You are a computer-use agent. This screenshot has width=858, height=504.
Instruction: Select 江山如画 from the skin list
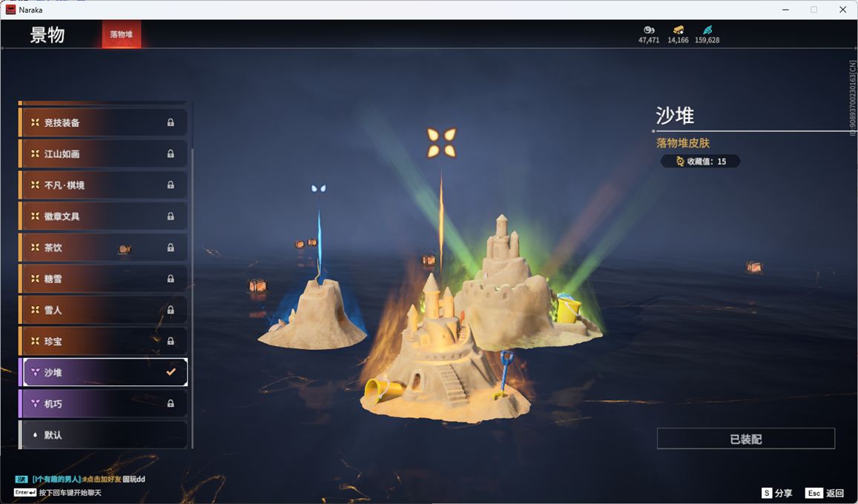point(103,154)
